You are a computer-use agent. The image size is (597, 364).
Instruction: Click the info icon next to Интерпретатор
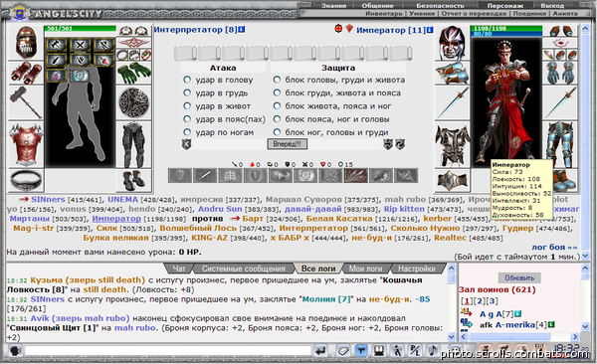coord(242,29)
